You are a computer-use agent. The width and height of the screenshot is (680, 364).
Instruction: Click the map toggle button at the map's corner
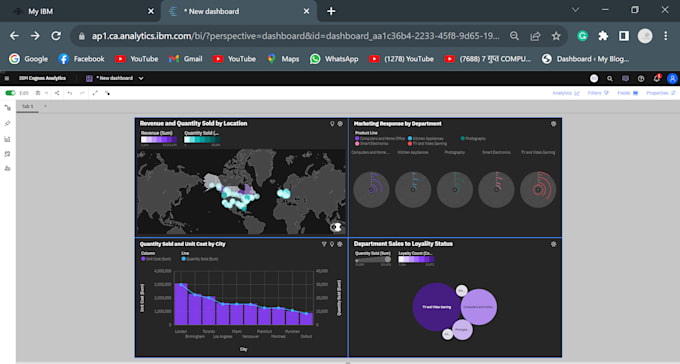click(x=336, y=227)
